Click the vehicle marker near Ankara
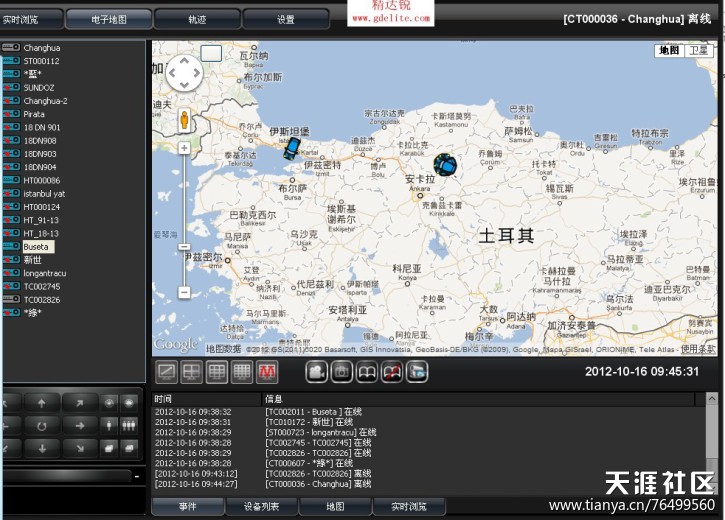The width and height of the screenshot is (725, 520). point(445,165)
